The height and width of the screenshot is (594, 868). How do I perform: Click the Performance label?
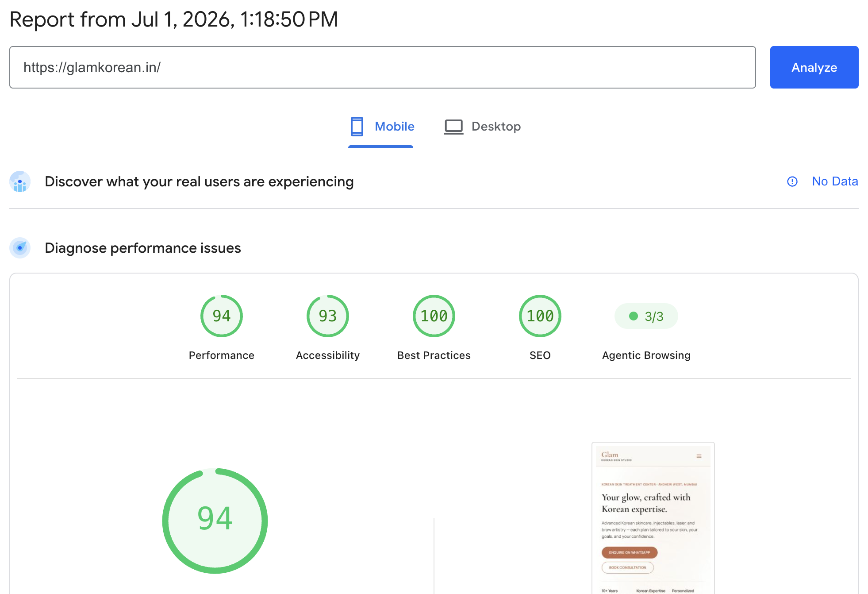point(222,355)
